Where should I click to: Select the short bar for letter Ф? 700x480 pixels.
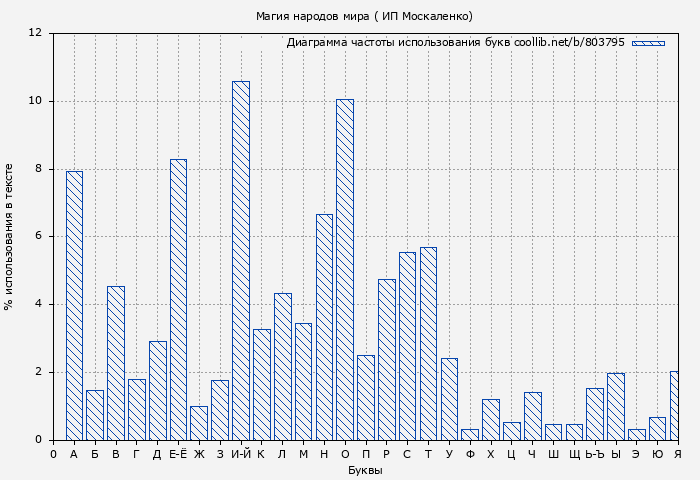[x=470, y=435]
